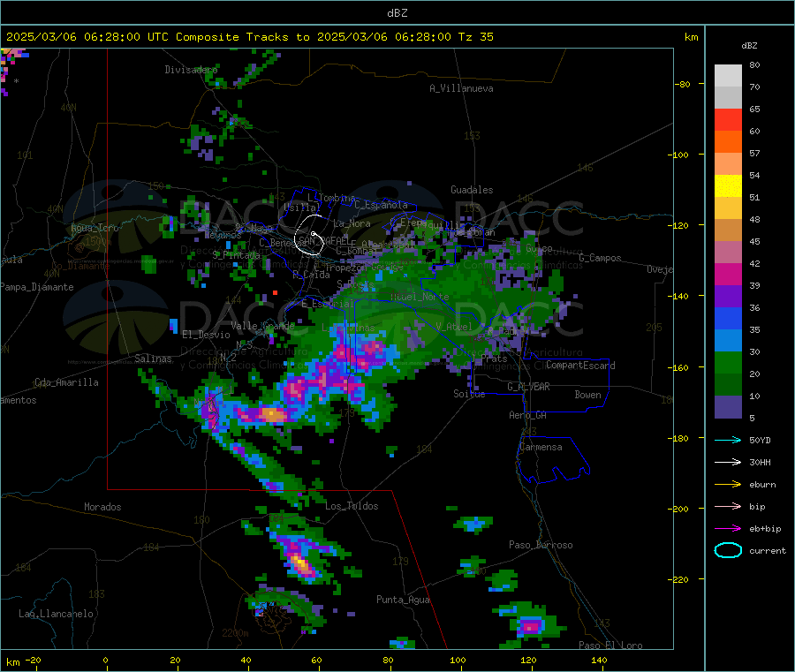
Task: Select the white storm track loop near San Rafael
Action: (x=309, y=235)
